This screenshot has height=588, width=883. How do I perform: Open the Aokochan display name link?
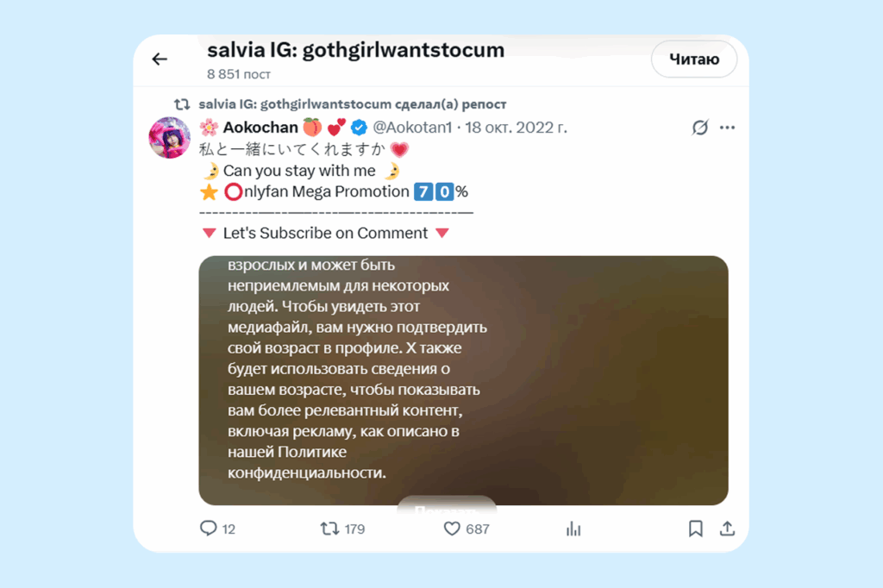point(260,128)
